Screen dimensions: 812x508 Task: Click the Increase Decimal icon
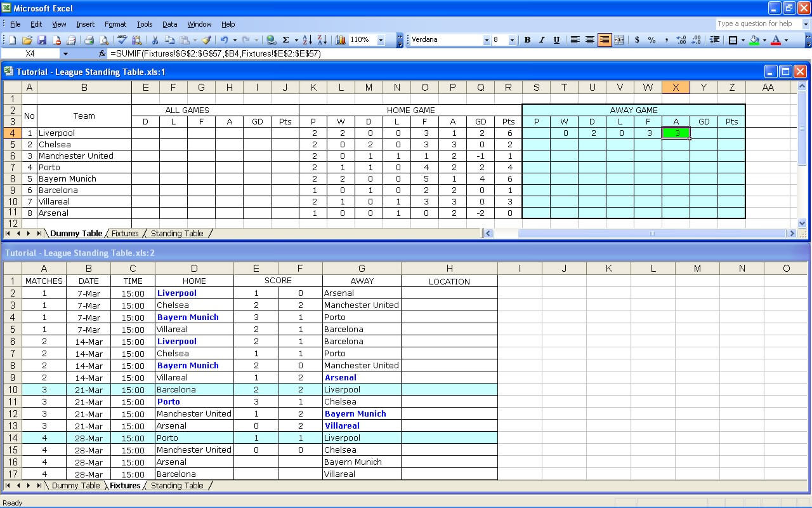tap(681, 40)
